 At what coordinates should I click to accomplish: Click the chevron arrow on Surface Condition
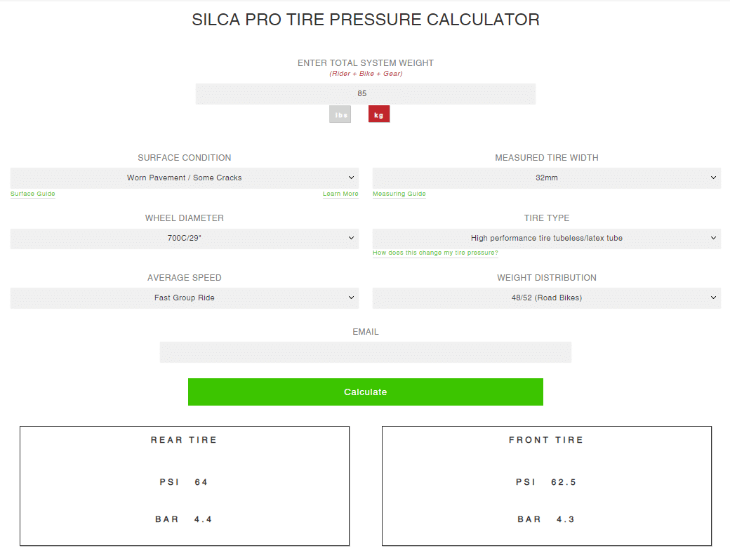(351, 178)
